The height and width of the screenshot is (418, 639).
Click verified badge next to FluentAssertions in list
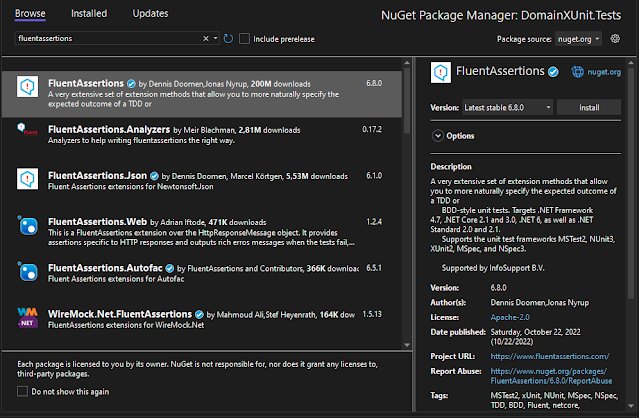131,84
